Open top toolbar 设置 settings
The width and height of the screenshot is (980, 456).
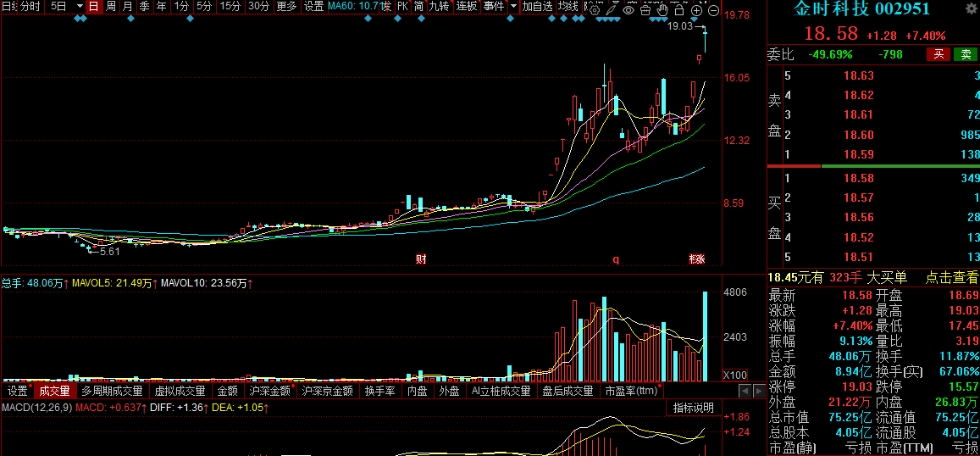click(313, 7)
